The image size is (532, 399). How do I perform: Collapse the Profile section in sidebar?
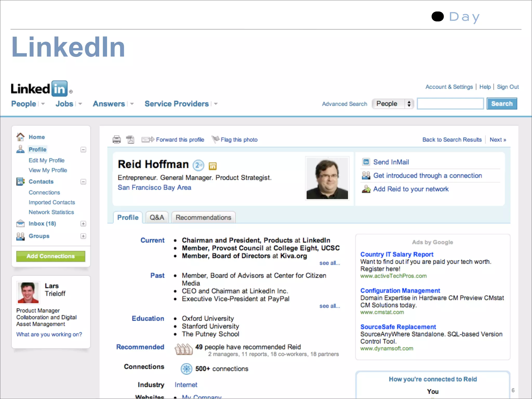coord(83,150)
